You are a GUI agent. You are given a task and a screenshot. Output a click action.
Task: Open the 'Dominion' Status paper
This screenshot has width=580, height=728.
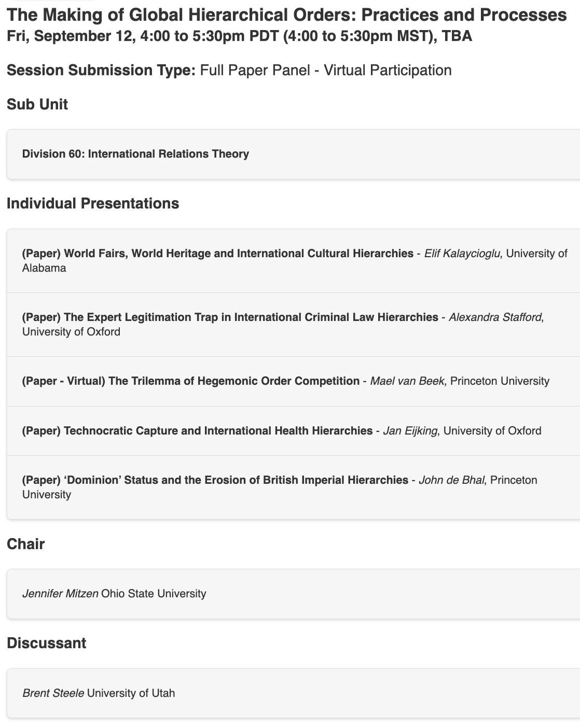click(x=215, y=480)
